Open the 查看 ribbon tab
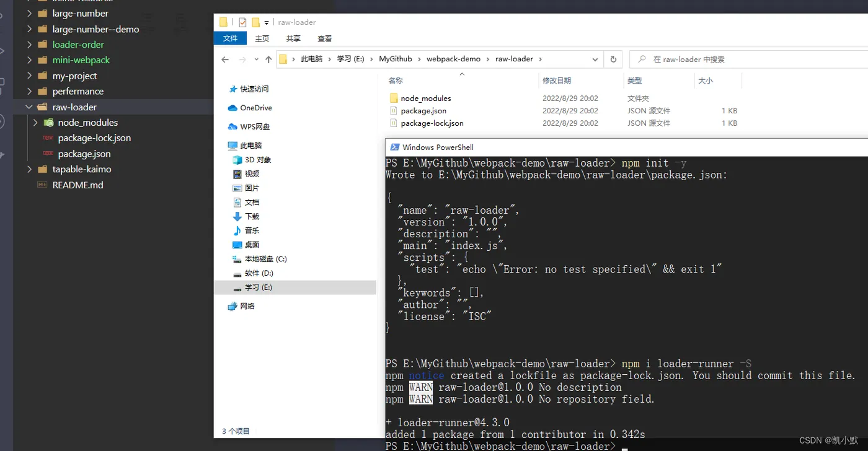Viewport: 868px width, 451px height. coord(324,38)
